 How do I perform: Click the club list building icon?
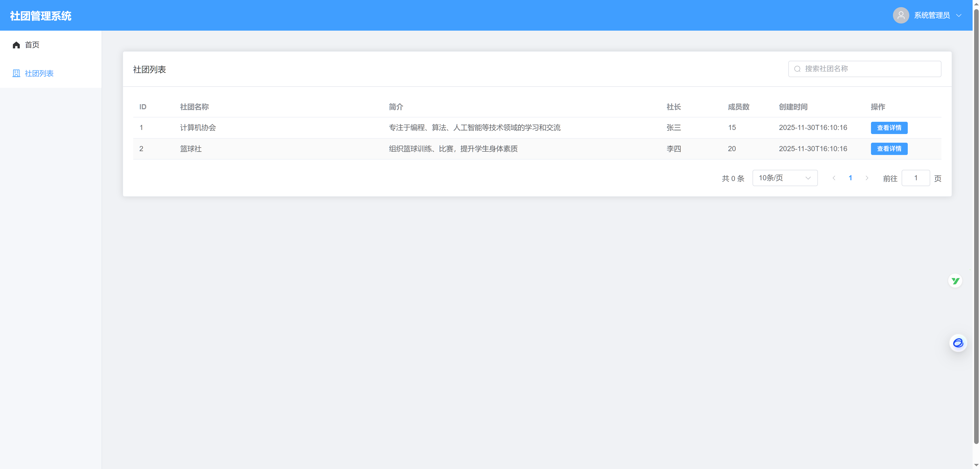pyautogui.click(x=16, y=74)
